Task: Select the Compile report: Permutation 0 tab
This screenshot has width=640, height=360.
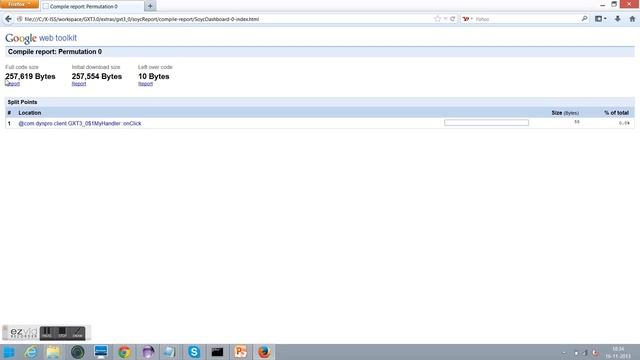Action: (92, 6)
